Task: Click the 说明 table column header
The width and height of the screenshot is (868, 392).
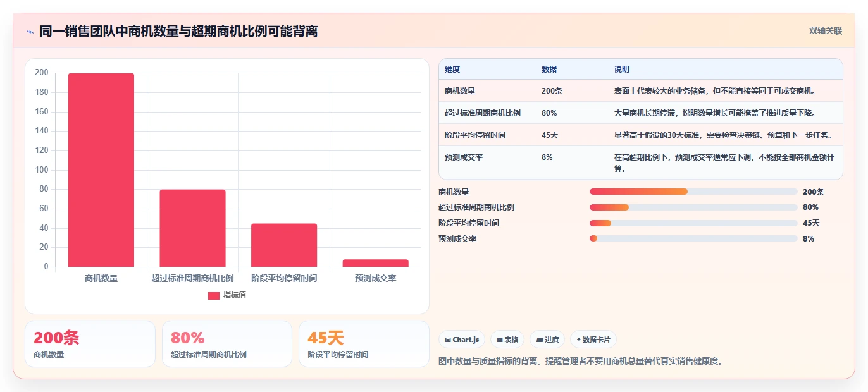Action: (622, 70)
